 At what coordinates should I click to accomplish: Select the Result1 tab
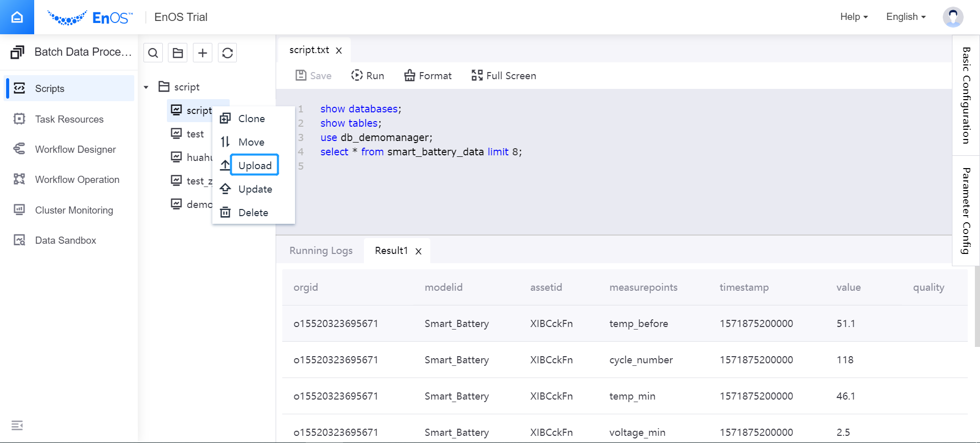coord(391,250)
